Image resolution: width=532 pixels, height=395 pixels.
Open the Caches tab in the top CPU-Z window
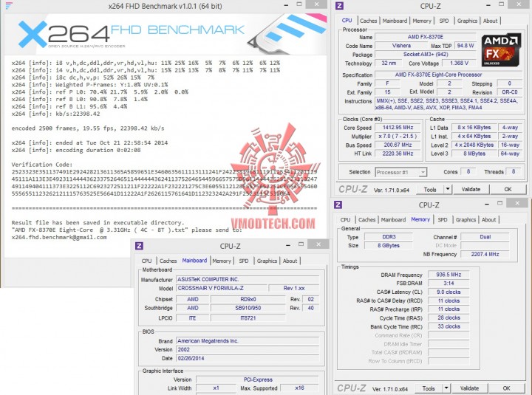coord(368,21)
